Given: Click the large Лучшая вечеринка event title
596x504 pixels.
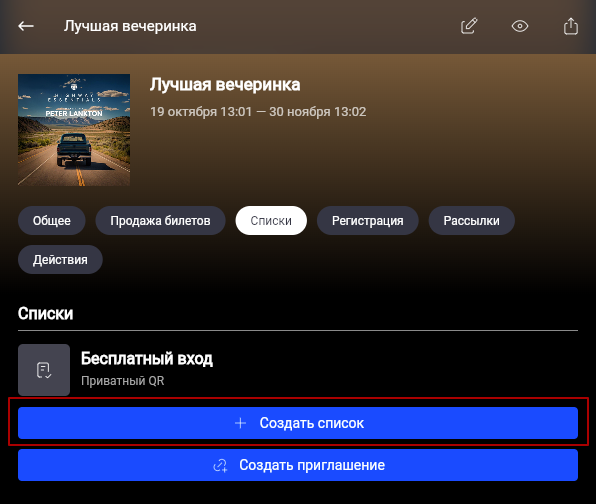Looking at the screenshot, I should coord(225,85).
